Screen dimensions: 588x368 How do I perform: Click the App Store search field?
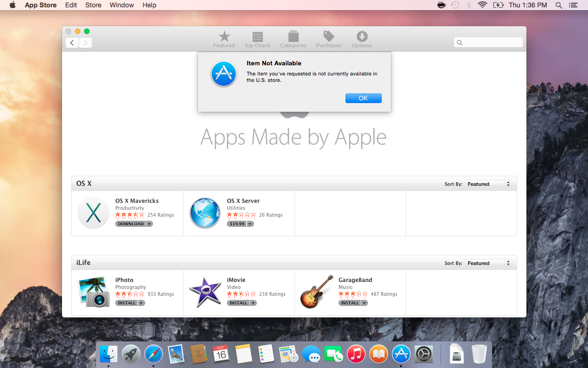click(x=488, y=42)
